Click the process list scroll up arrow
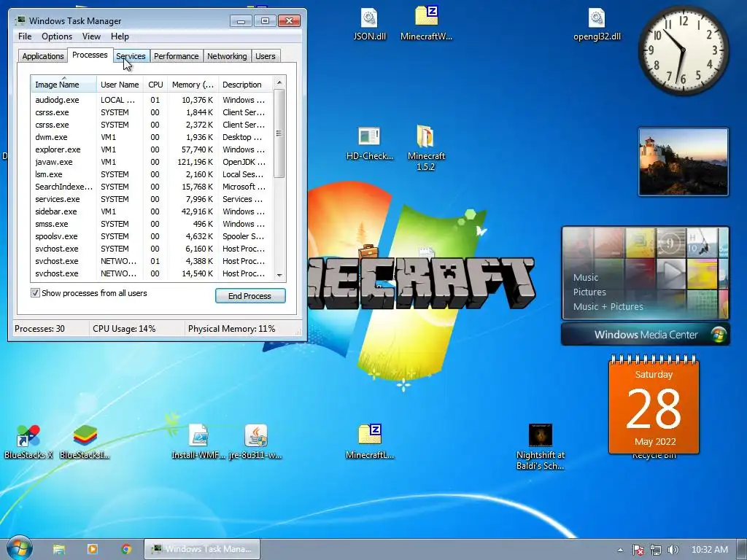The image size is (747, 560). [x=279, y=82]
